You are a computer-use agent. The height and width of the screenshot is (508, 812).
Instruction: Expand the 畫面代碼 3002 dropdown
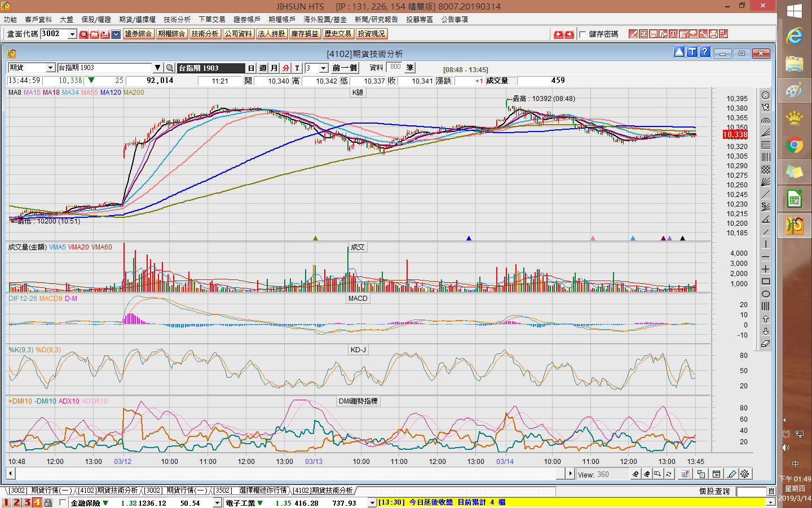coord(72,34)
